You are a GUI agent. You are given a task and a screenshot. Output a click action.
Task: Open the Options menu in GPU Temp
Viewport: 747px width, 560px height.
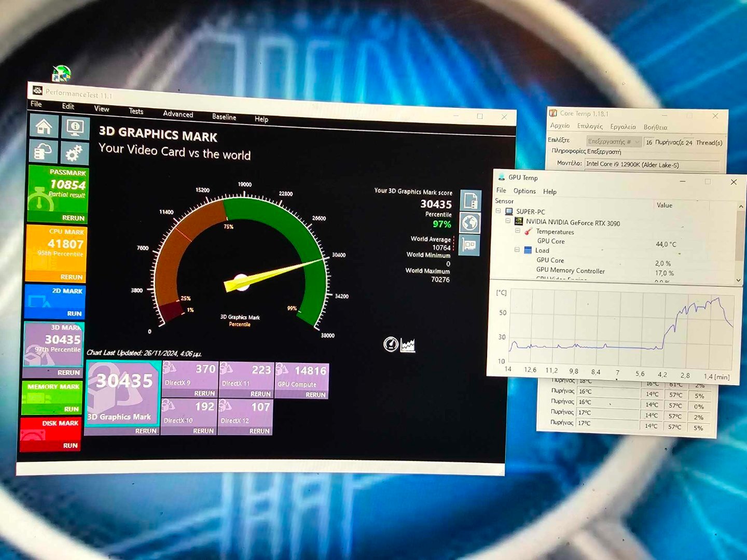click(524, 191)
